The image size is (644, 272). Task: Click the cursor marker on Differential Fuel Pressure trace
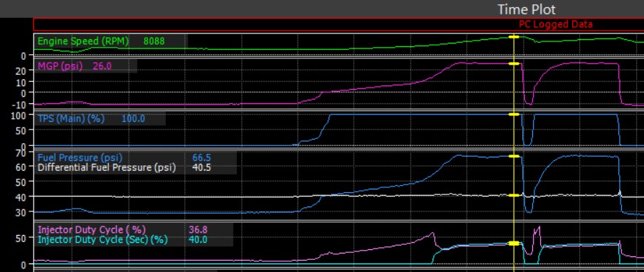[x=514, y=195]
